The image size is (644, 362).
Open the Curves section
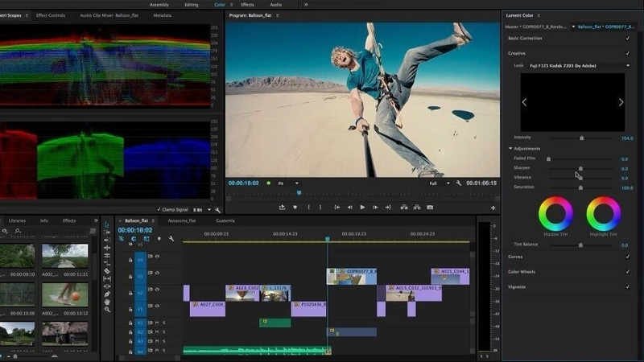515,257
